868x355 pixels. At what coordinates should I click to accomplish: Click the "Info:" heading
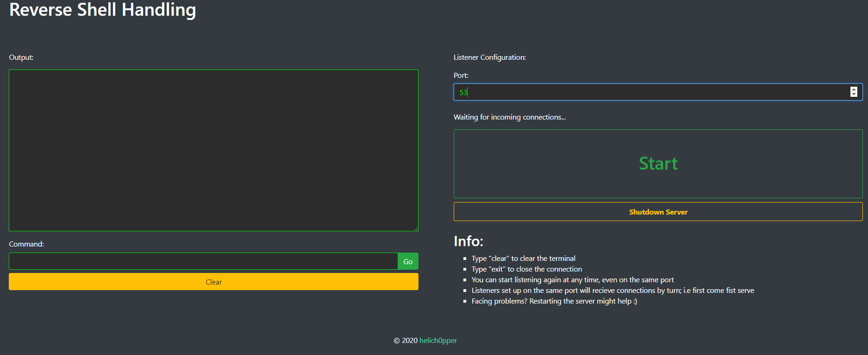[x=468, y=241]
